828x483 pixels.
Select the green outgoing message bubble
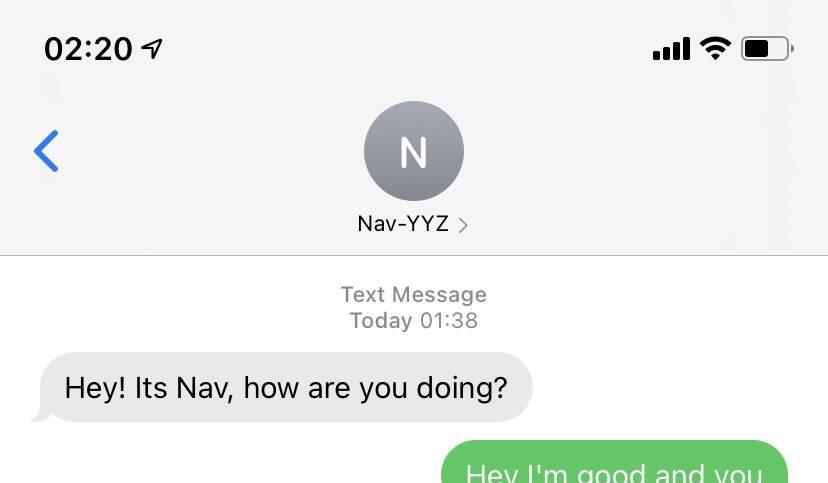[x=615, y=462]
